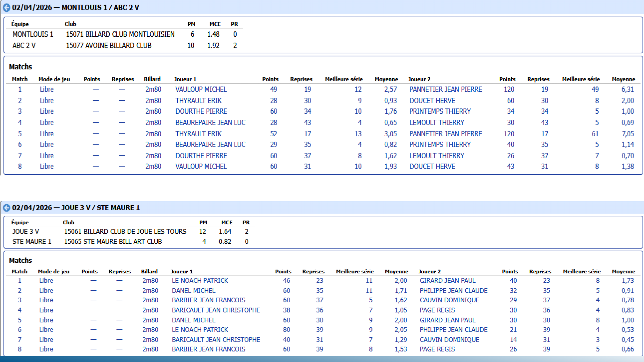This screenshot has height=362, width=644.
Task: Select BEAUREPAIRE JEAN LUC in match 6
Action: point(210,145)
